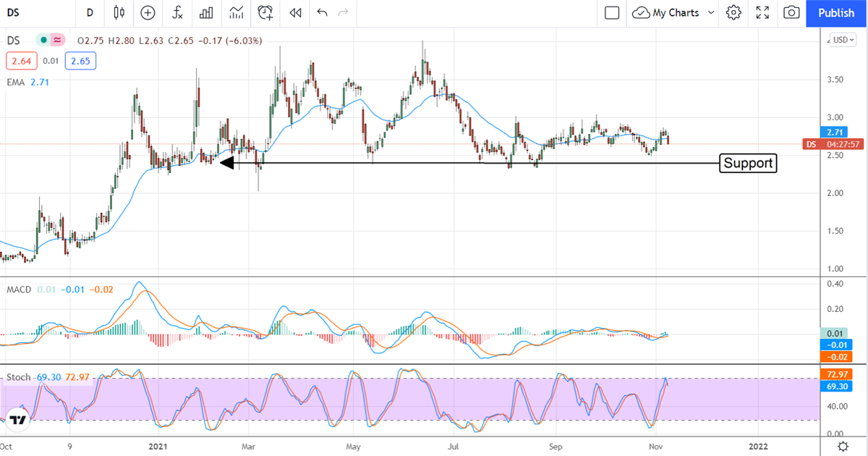Add a compare symbol with plus icon
The width and height of the screenshot is (868, 456).
(148, 12)
